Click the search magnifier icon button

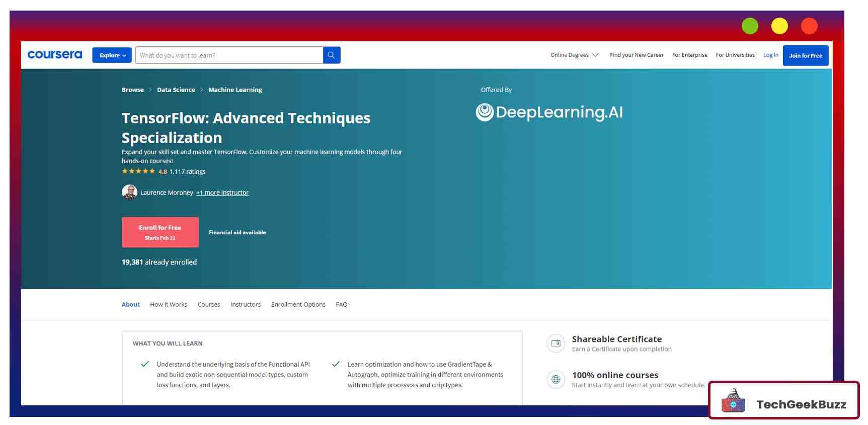(x=331, y=55)
